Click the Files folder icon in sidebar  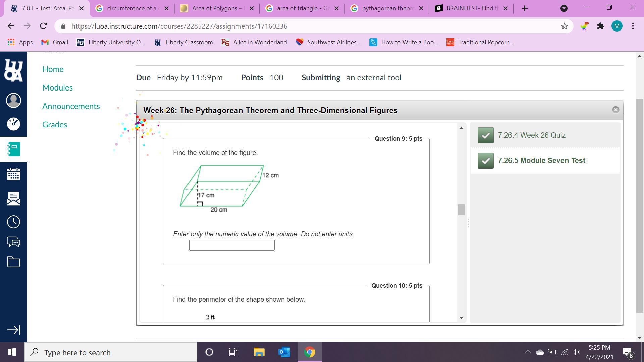(x=13, y=262)
